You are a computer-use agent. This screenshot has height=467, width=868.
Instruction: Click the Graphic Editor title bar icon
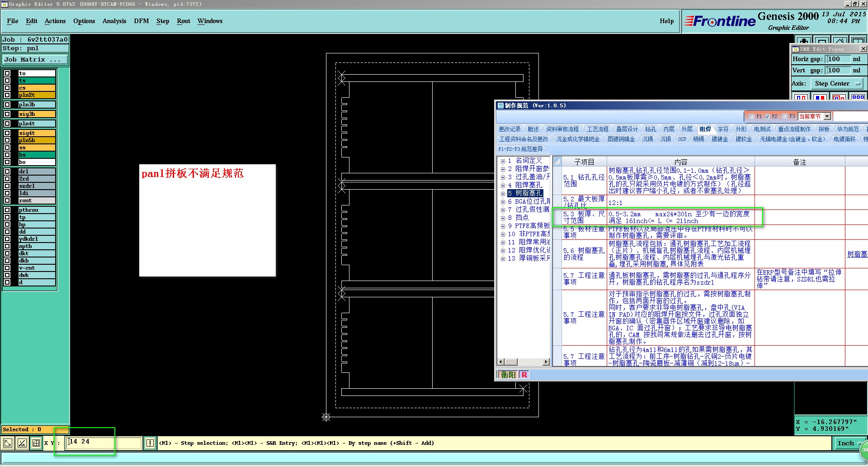pyautogui.click(x=4, y=4)
